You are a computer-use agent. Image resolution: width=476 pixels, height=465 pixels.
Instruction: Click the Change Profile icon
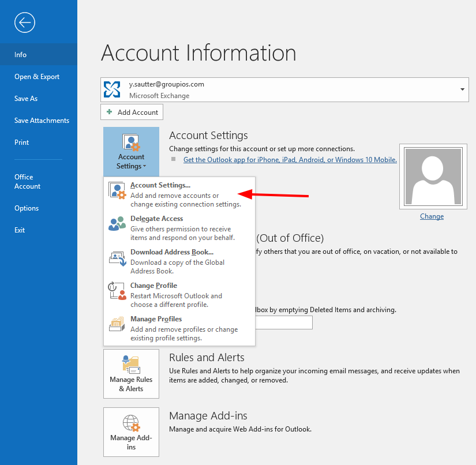pos(117,291)
